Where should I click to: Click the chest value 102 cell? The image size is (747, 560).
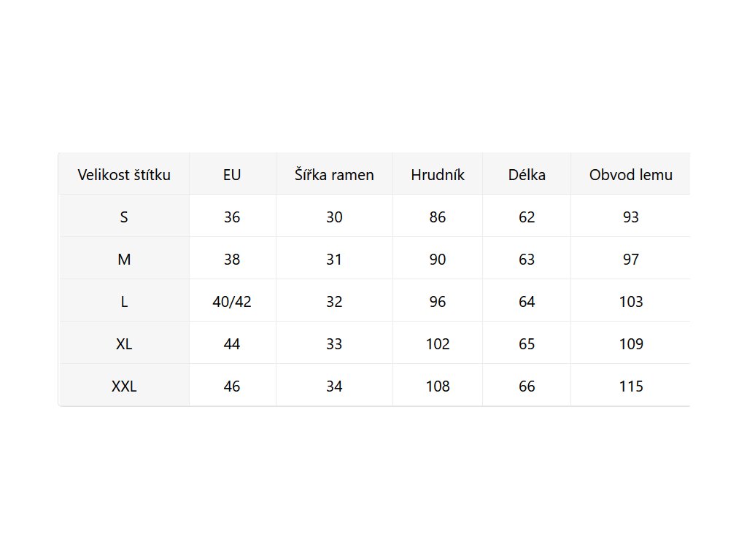[438, 344]
